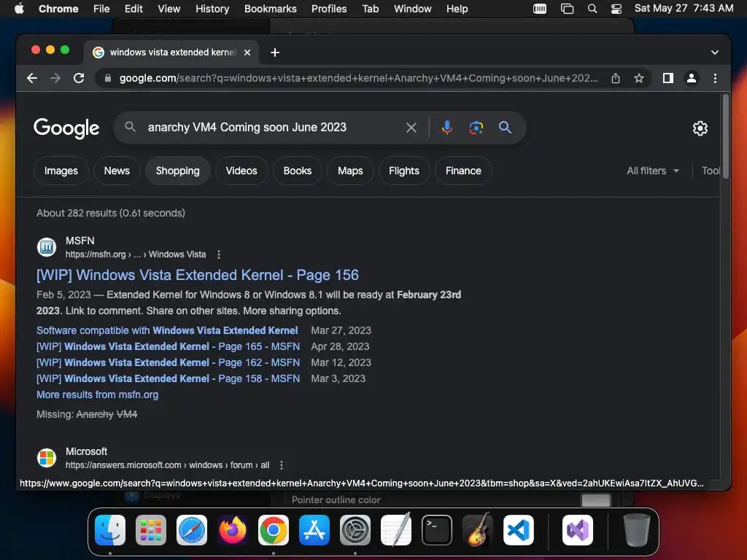
Task: Open the Page 162 - MSFN sublink
Action: tap(169, 363)
